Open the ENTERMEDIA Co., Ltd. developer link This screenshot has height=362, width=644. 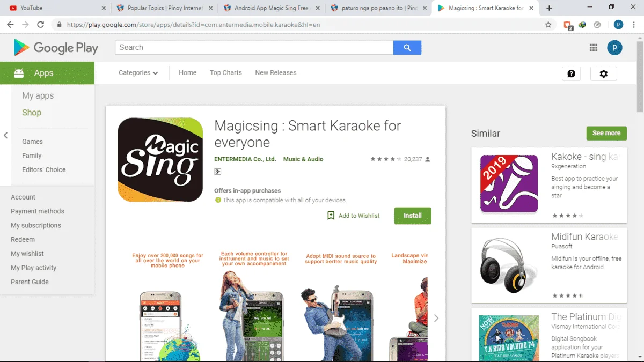245,159
